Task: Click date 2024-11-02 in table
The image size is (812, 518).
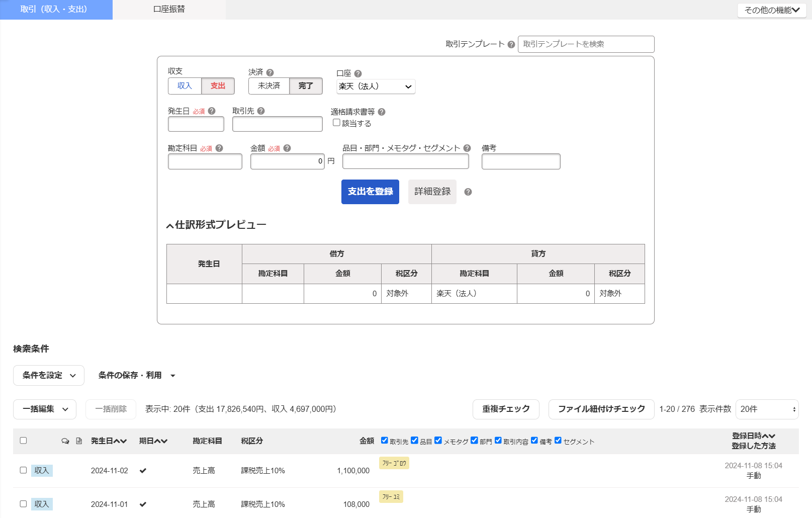Action: click(110, 471)
